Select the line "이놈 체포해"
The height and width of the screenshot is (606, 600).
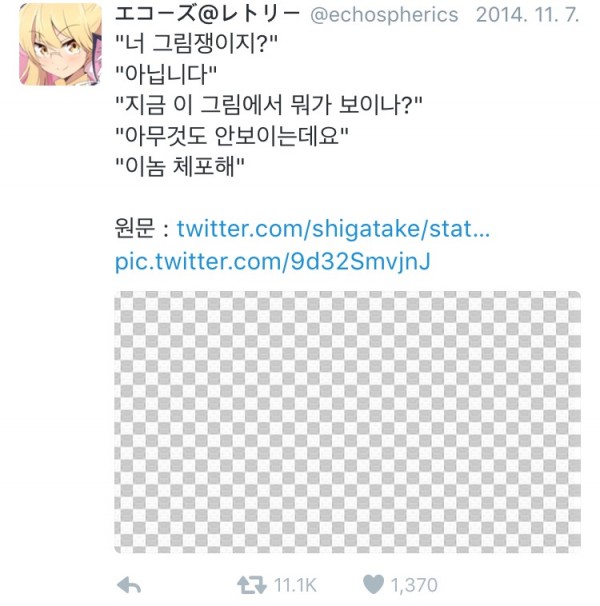180,167
